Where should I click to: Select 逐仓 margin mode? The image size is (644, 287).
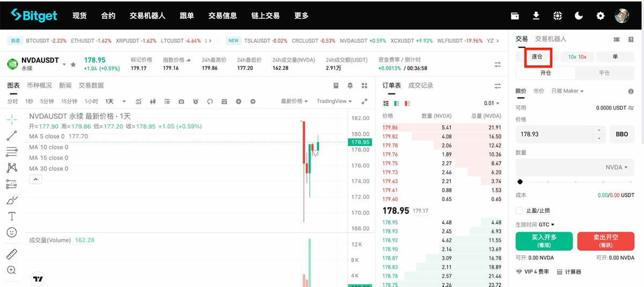point(537,56)
